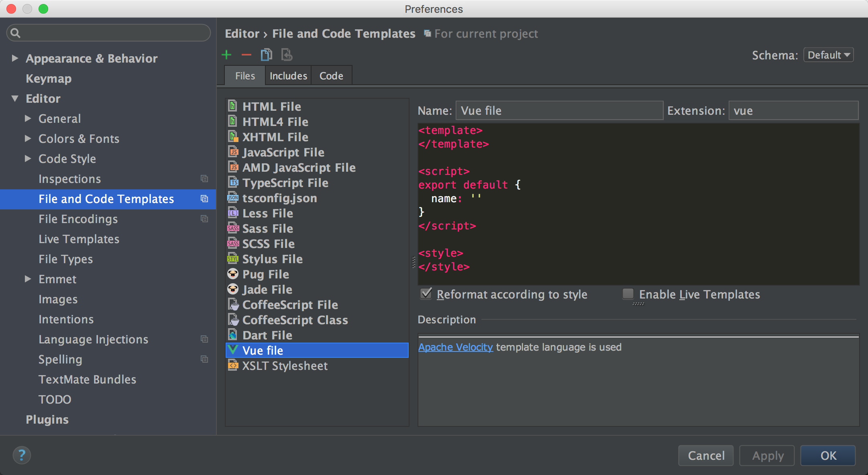Open the Spelling settings page
This screenshot has width=868, height=475.
click(60, 359)
